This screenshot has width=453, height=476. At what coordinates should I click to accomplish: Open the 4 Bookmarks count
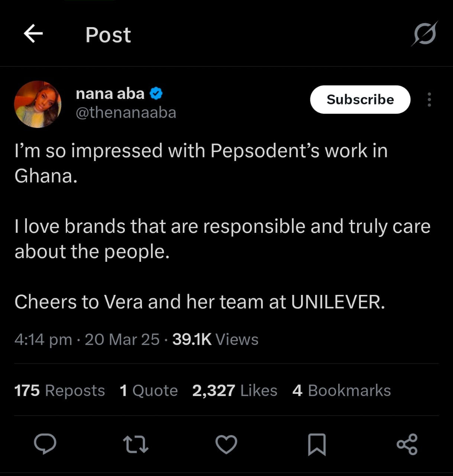pos(342,390)
